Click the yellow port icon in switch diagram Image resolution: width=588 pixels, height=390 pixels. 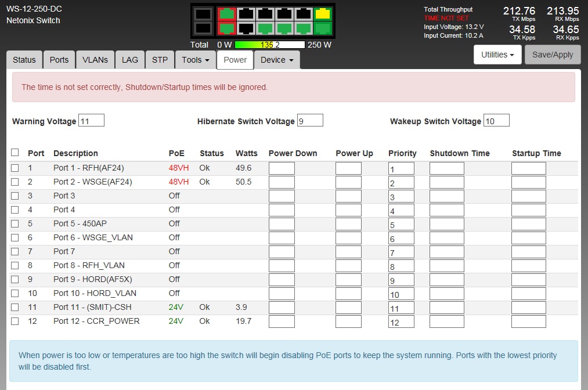(x=323, y=13)
